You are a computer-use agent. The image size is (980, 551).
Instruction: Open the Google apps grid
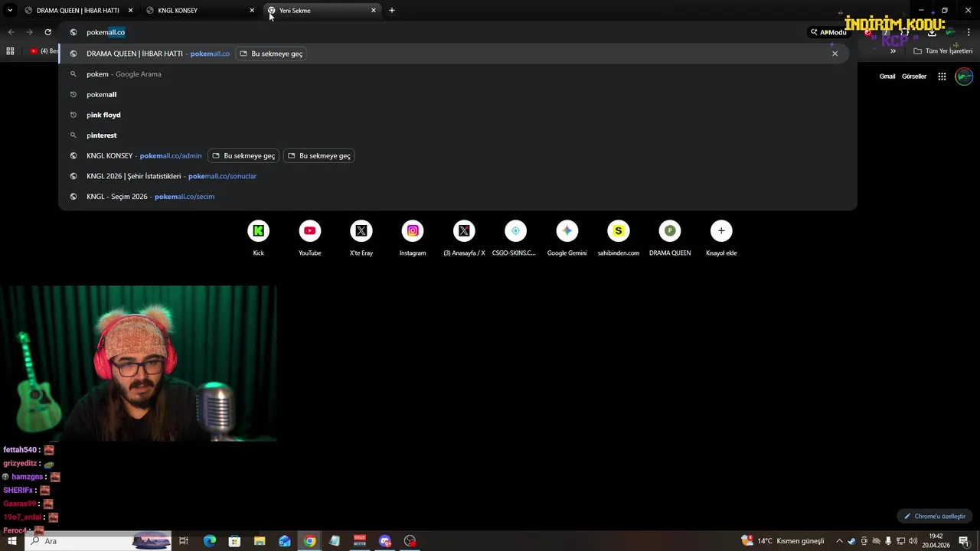[x=942, y=77]
